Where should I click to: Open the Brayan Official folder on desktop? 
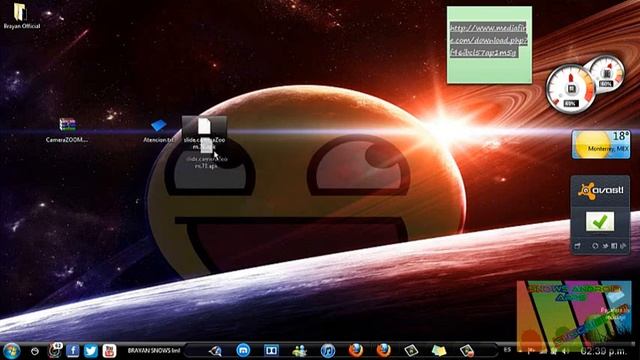[x=22, y=16]
